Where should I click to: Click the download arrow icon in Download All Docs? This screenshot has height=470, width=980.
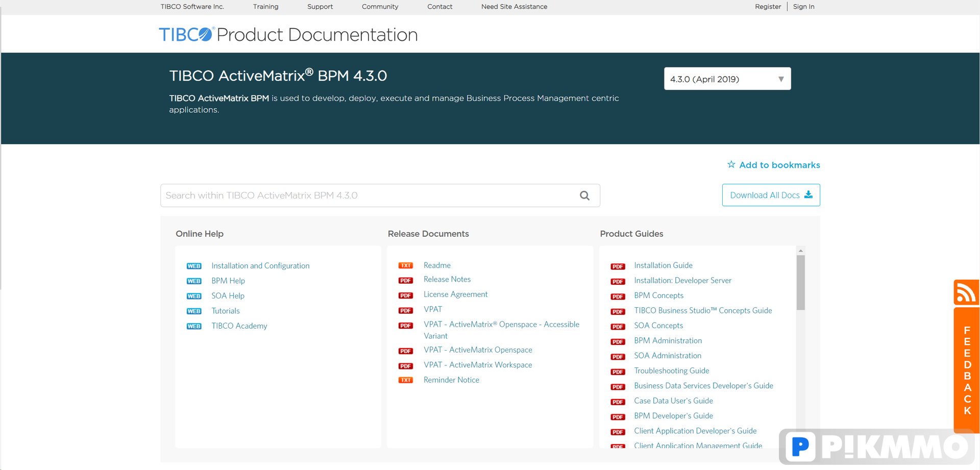808,195
